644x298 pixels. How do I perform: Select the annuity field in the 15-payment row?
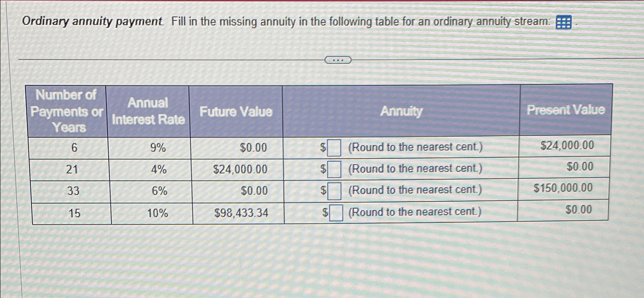(x=335, y=212)
